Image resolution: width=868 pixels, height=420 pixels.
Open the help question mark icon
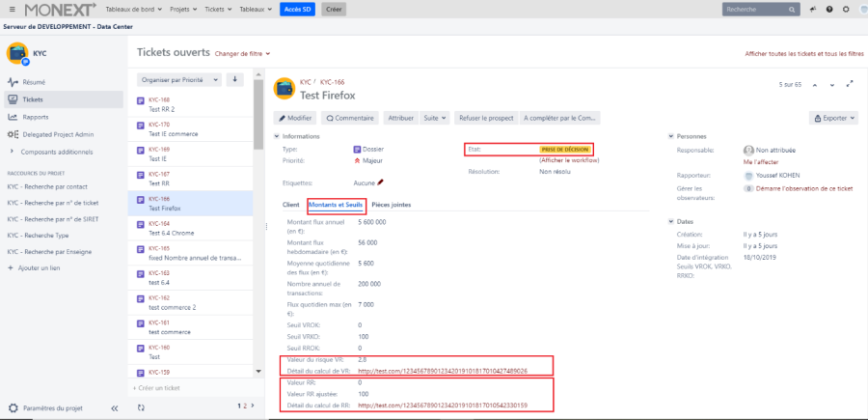coord(829,9)
